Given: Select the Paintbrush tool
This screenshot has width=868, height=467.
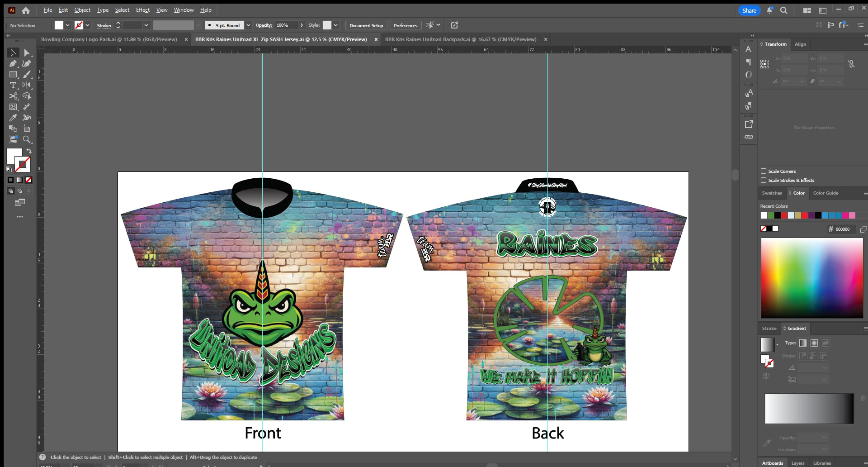Looking at the screenshot, I should point(28,74).
